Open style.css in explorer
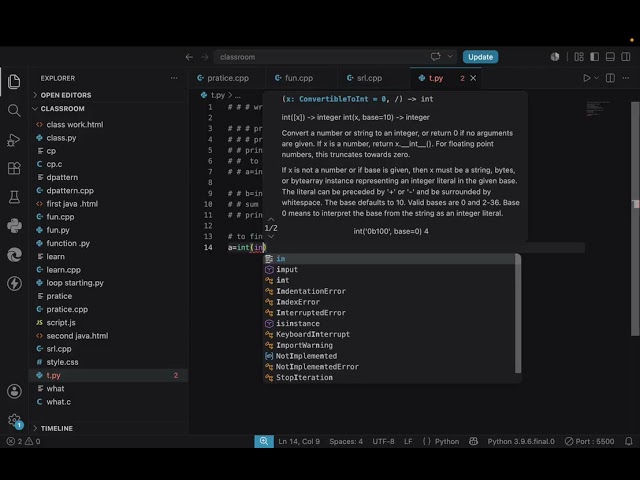This screenshot has width=640, height=480. [108, 362]
